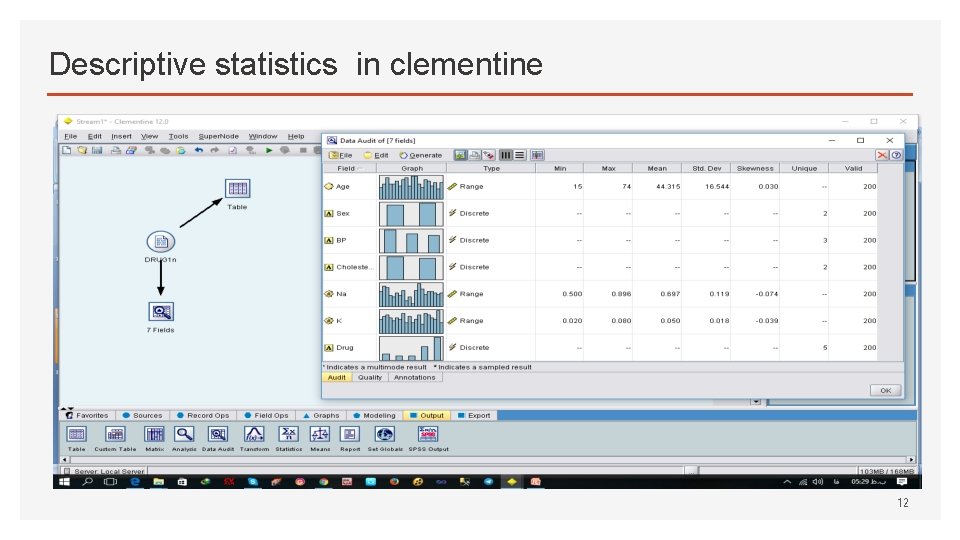Image resolution: width=960 pixels, height=540 pixels.
Task: Open Windows Start menu
Action: click(x=64, y=482)
